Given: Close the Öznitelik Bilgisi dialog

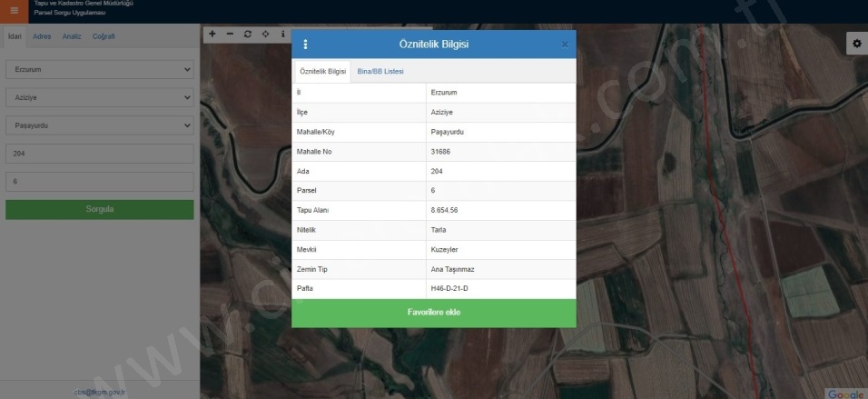Looking at the screenshot, I should coord(565,45).
